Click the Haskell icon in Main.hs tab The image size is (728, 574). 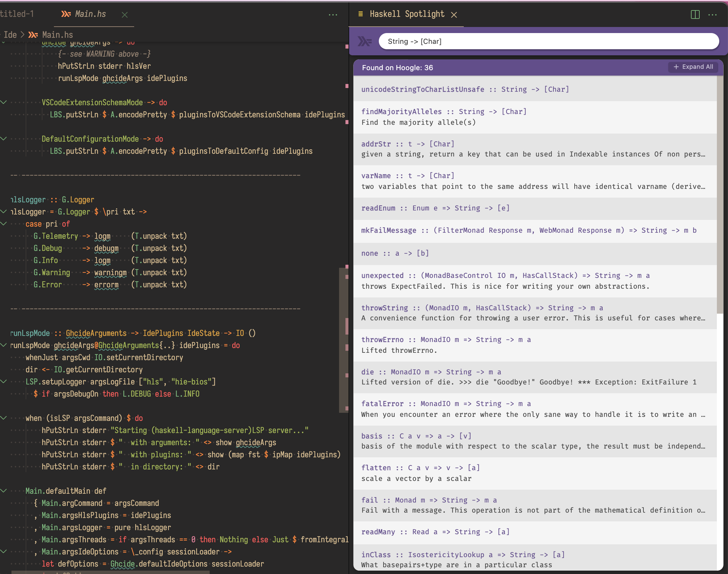pos(66,14)
